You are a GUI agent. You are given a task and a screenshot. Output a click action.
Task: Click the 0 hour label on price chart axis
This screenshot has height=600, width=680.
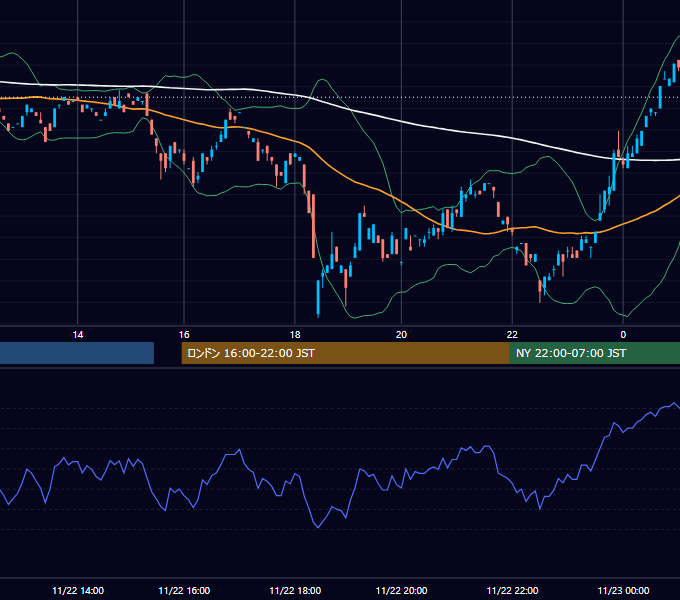coord(623,335)
